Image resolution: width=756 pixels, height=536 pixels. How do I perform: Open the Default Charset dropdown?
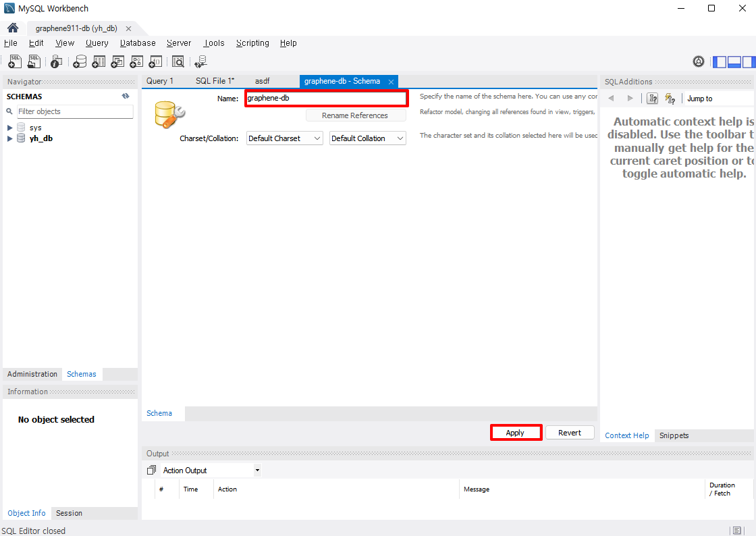tap(284, 138)
